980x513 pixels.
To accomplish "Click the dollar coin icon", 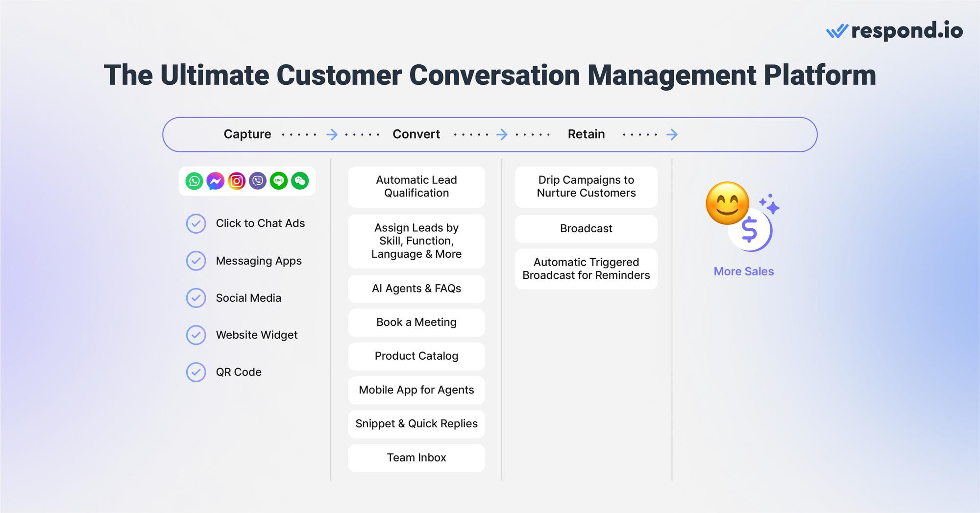I will [751, 230].
